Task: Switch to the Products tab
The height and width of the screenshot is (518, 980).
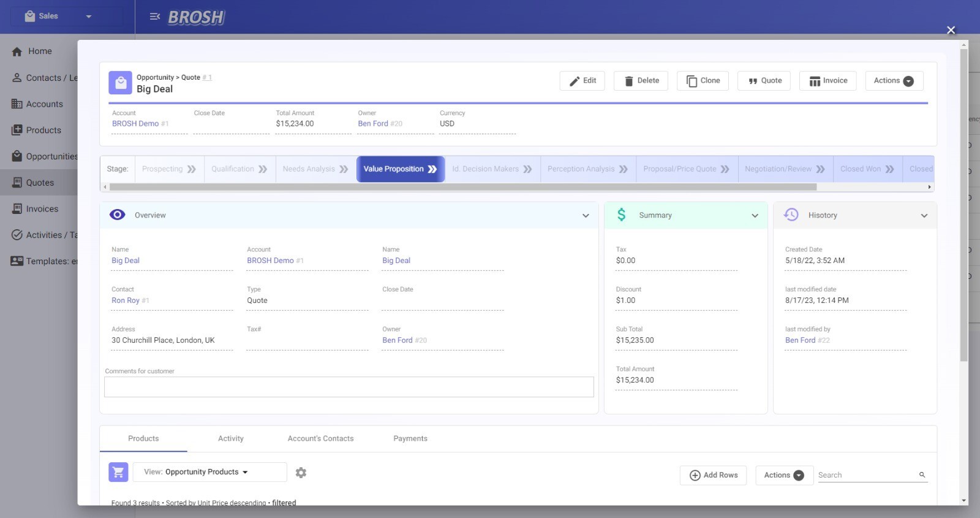Action: pos(143,439)
